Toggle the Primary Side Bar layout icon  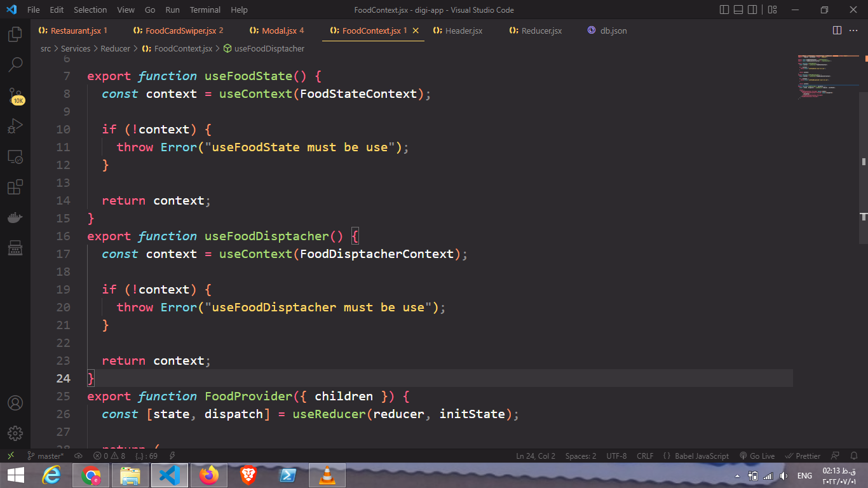724,10
